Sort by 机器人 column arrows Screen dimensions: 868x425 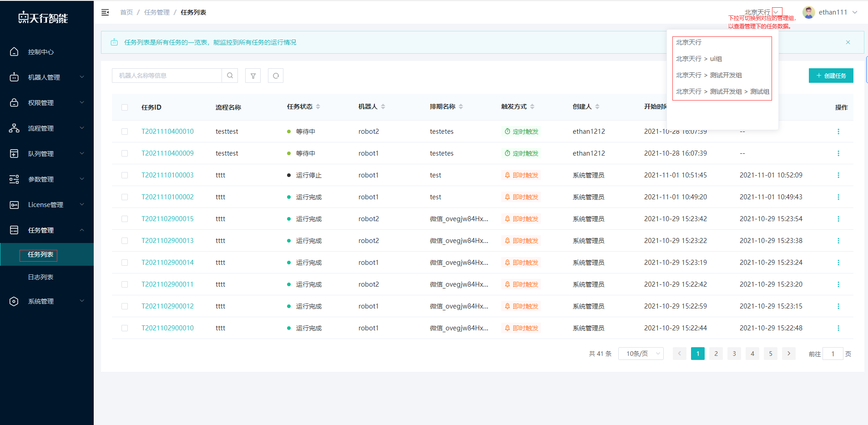(x=383, y=106)
